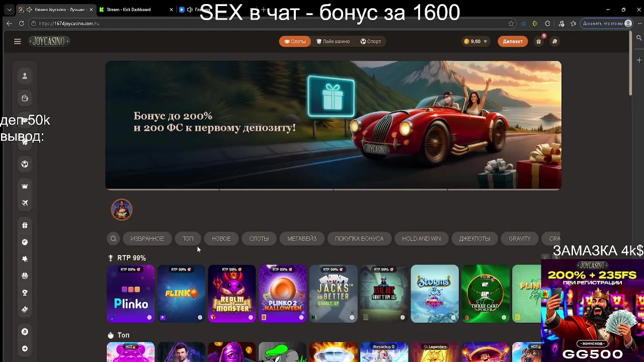
Task: Open Realm of Monster game thumbnail
Action: (x=232, y=294)
